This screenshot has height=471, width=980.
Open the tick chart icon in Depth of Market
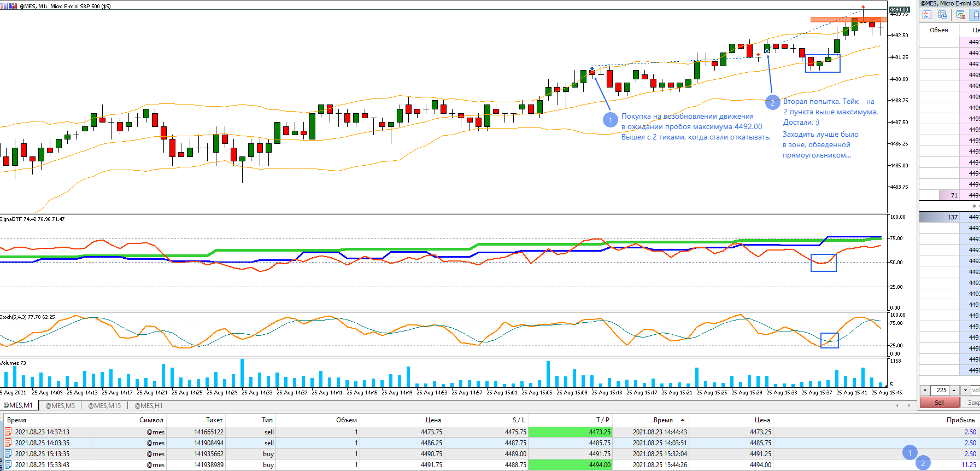point(927,15)
